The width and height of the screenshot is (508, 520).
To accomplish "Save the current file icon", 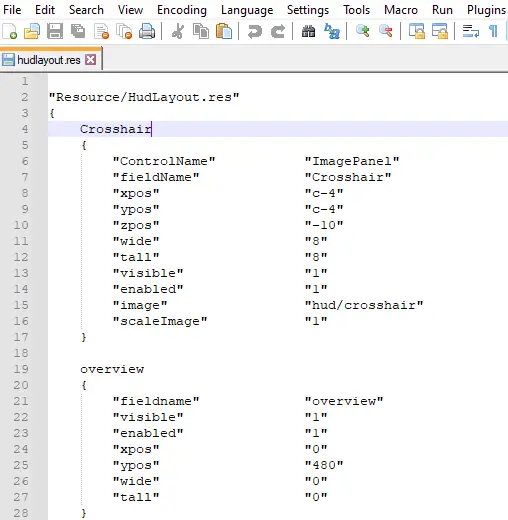I will coord(55,32).
